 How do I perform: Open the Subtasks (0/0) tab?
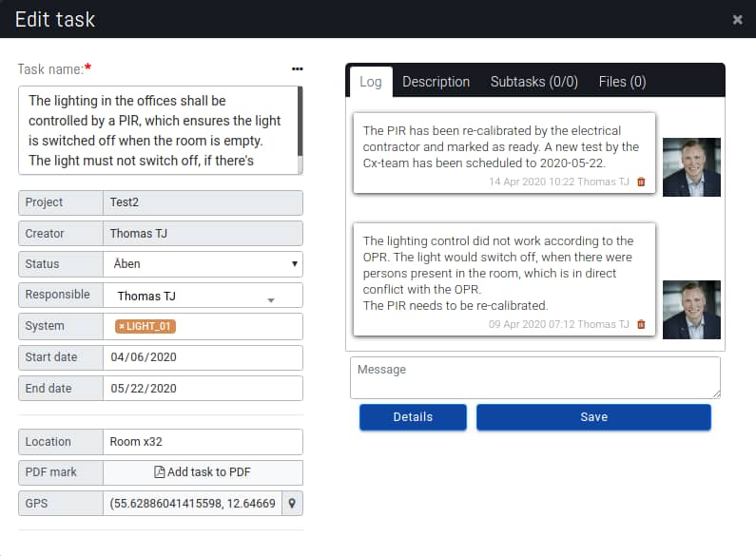point(533,82)
